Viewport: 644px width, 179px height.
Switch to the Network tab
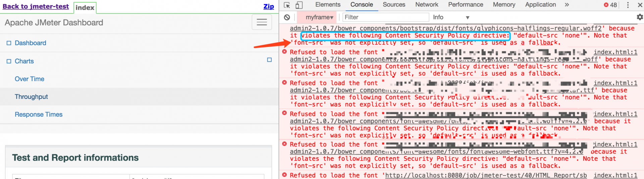coord(427,5)
